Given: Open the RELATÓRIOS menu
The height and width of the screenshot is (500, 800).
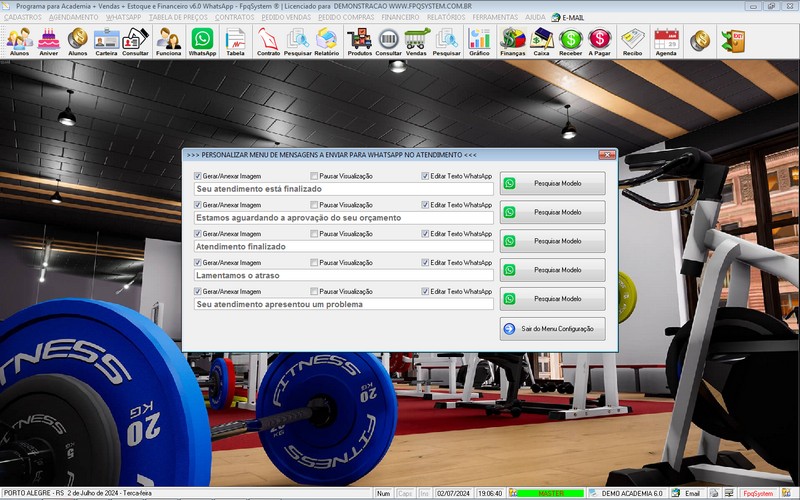Looking at the screenshot, I should [446, 17].
